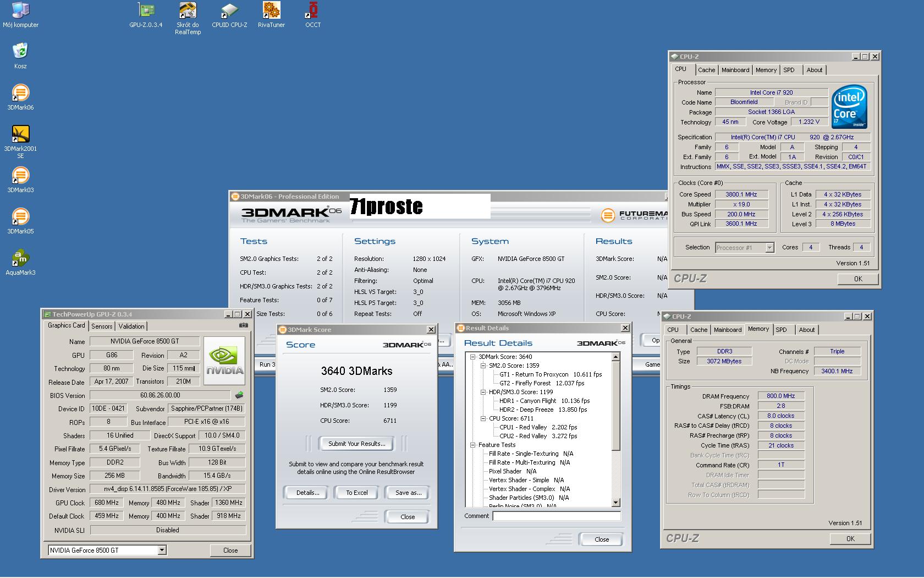
Task: Open the OCCT desktop icon
Action: (x=313, y=14)
